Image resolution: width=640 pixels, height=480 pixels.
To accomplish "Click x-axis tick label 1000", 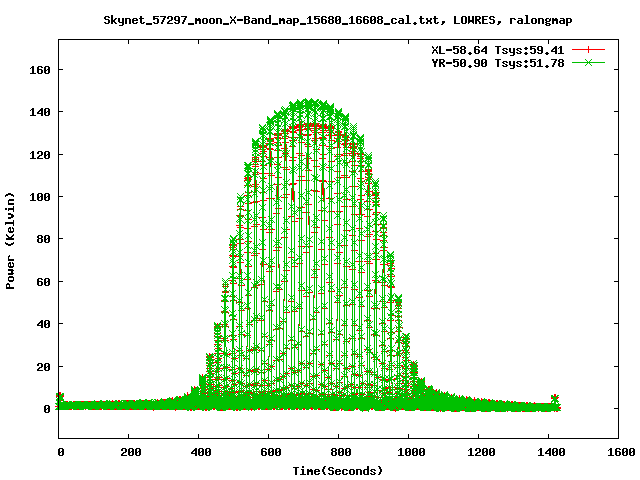I will tap(411, 452).
